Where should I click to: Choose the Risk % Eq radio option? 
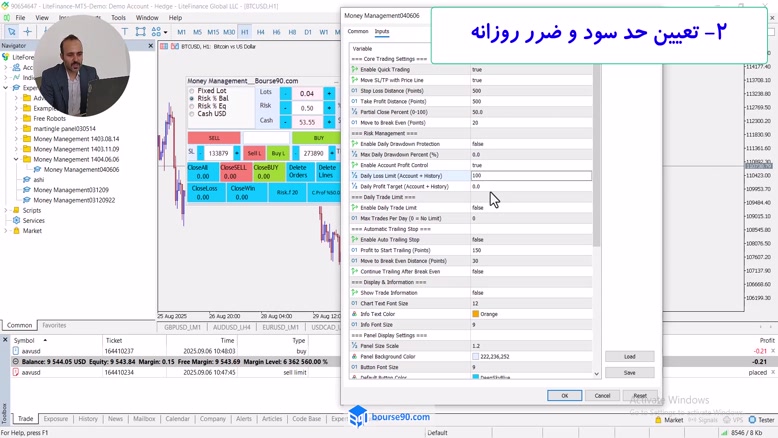[191, 107]
